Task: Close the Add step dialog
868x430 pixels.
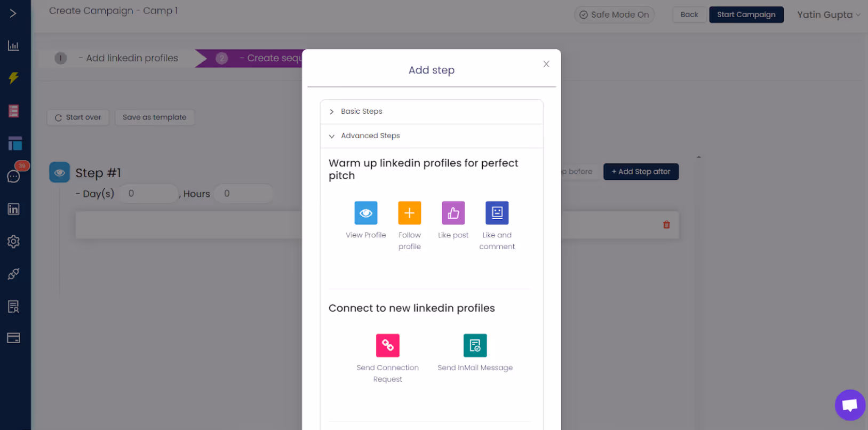Action: click(x=546, y=64)
